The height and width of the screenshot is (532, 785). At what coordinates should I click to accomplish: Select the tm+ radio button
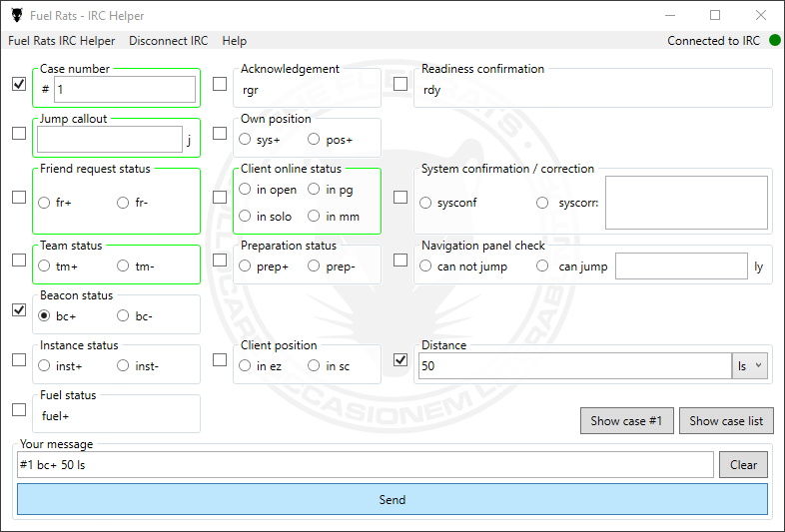(44, 266)
